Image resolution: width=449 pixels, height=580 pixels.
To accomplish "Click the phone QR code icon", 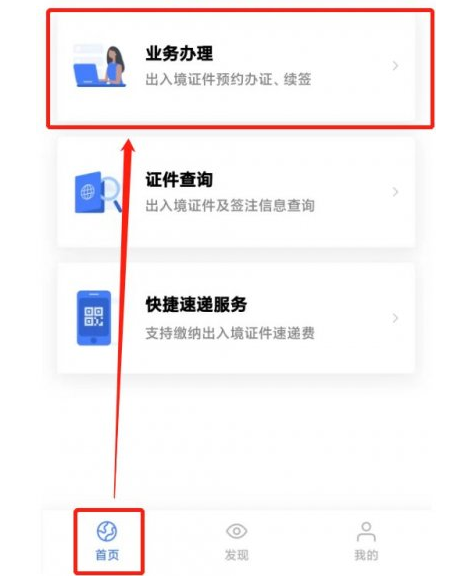I will pyautogui.click(x=94, y=318).
